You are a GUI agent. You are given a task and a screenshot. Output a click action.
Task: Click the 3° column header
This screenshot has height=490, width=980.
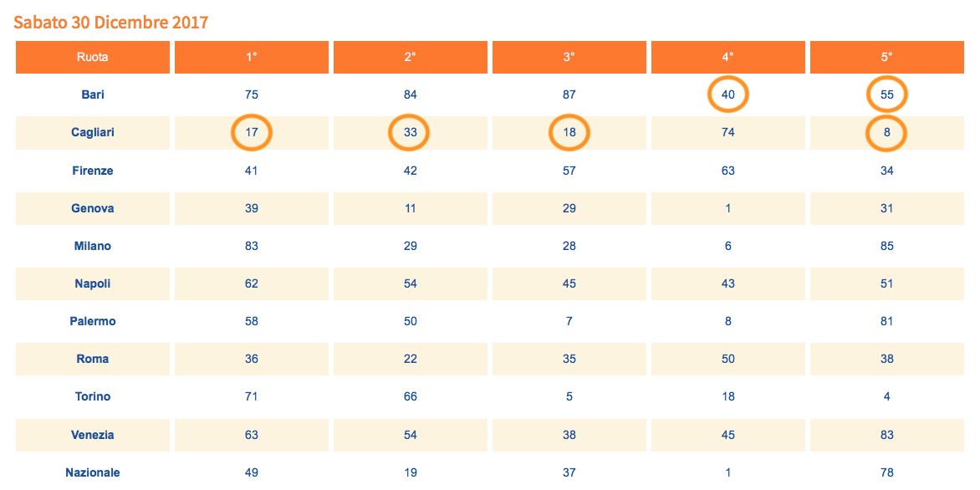point(569,57)
